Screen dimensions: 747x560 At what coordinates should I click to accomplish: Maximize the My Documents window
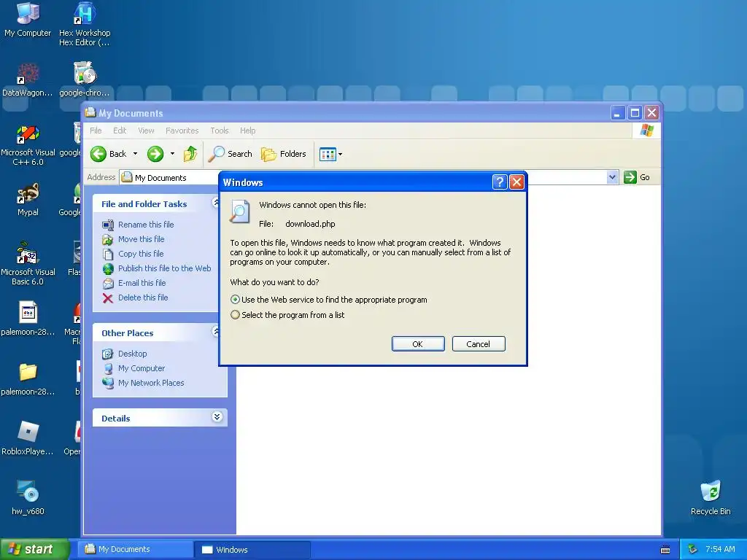(635, 113)
